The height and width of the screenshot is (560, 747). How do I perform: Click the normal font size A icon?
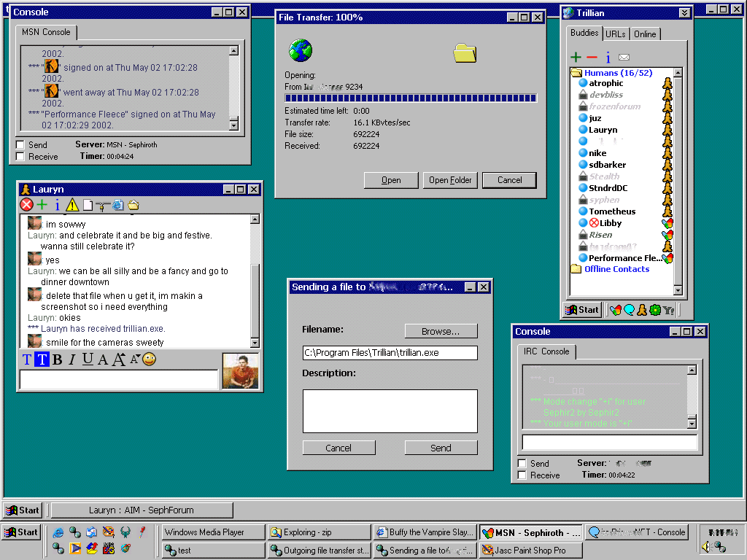102,359
